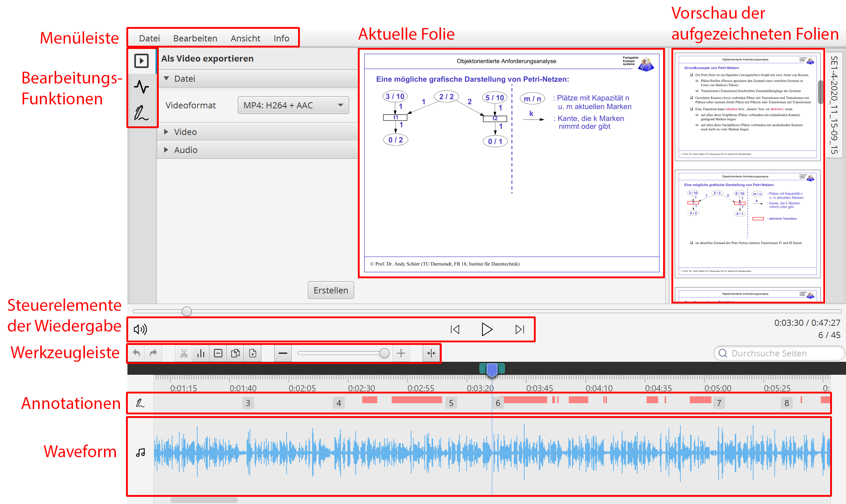Select the video export play icon in sidebar
The height and width of the screenshot is (504, 846).
pyautogui.click(x=141, y=61)
